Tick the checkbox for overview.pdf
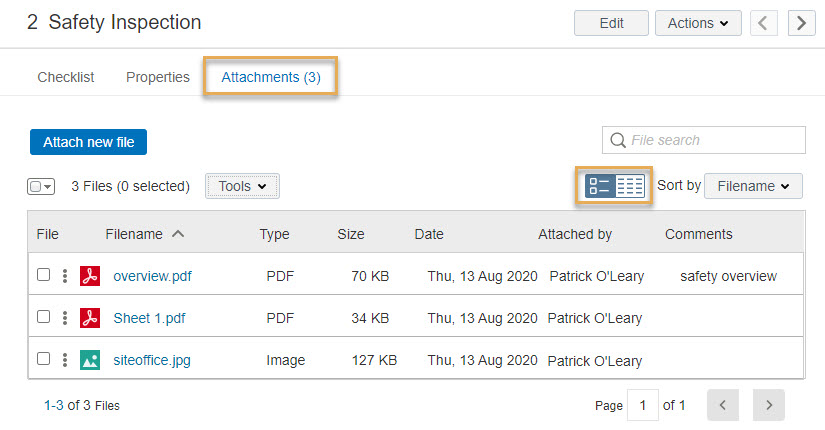The height and width of the screenshot is (430, 825). click(44, 275)
